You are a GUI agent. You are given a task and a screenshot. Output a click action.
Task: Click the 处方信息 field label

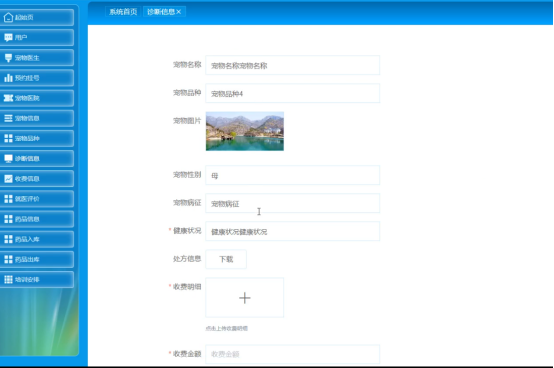[187, 259]
